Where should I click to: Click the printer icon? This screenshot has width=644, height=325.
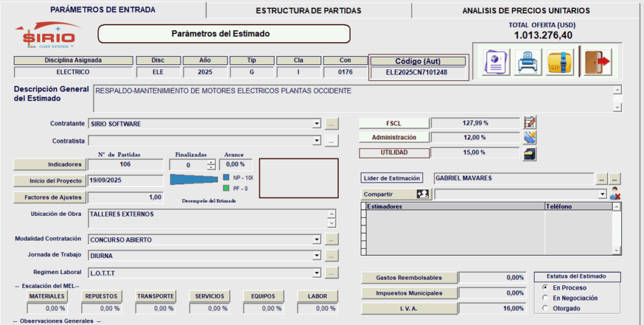[x=527, y=61]
